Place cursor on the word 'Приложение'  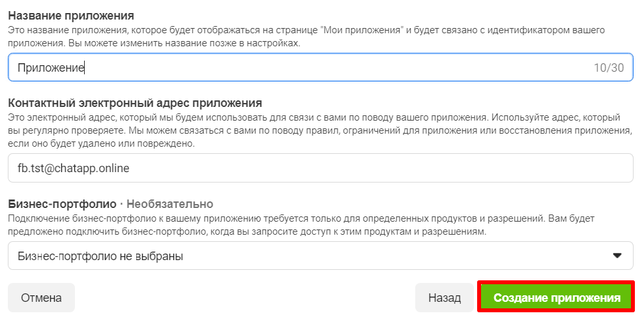(51, 67)
